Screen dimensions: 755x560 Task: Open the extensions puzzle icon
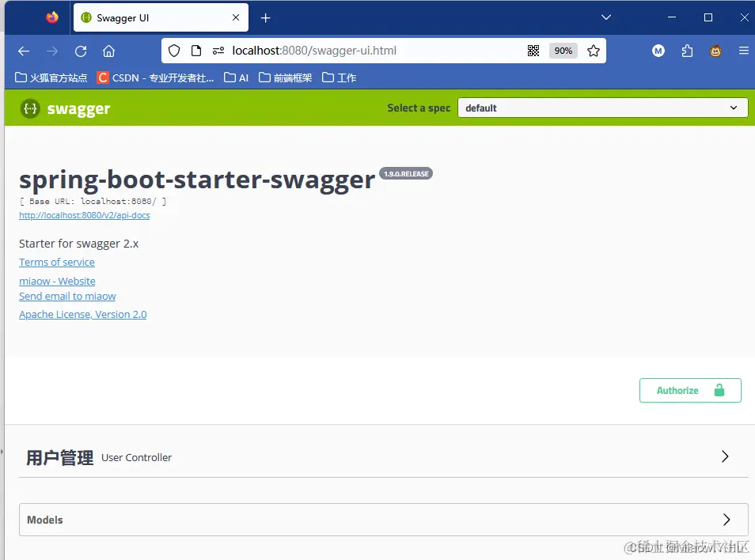[687, 51]
